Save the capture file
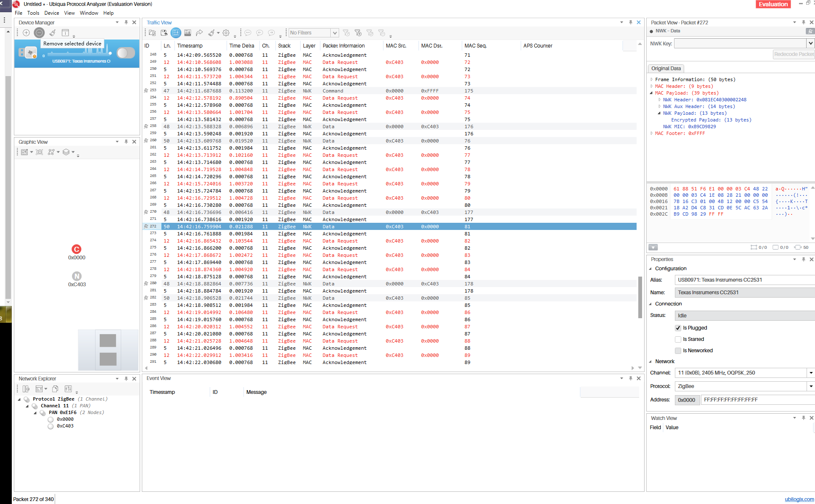815x504 pixels. [x=164, y=33]
